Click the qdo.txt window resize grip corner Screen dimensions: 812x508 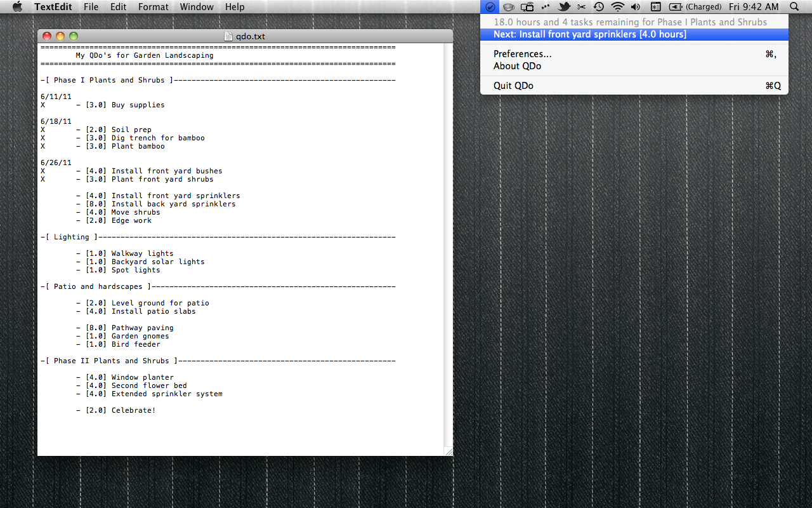click(x=449, y=451)
